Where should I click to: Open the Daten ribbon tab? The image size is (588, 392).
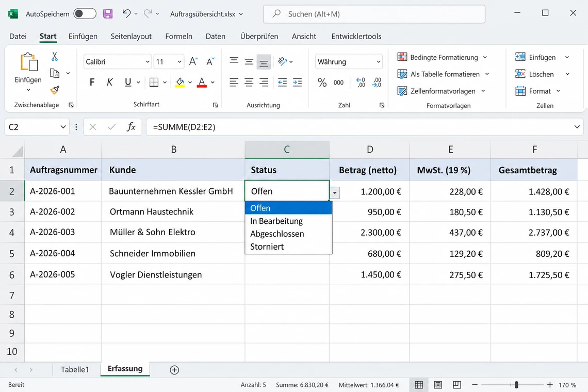pyautogui.click(x=216, y=37)
